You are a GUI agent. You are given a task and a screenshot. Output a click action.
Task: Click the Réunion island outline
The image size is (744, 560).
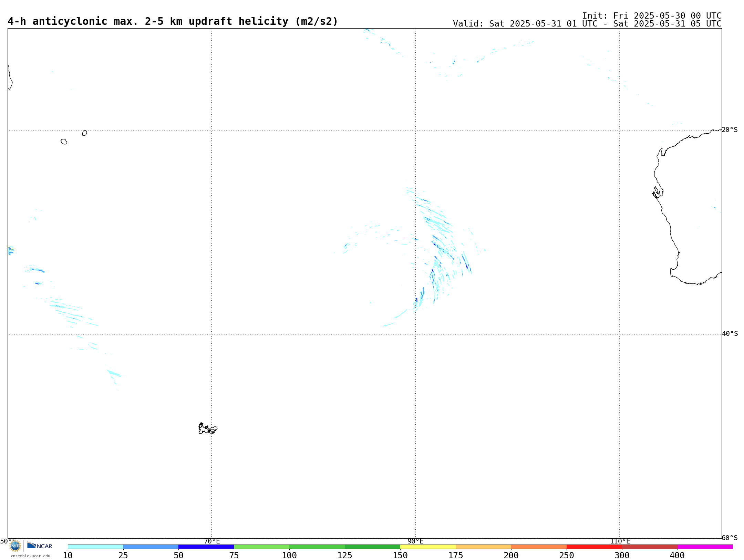pyautogui.click(x=64, y=142)
